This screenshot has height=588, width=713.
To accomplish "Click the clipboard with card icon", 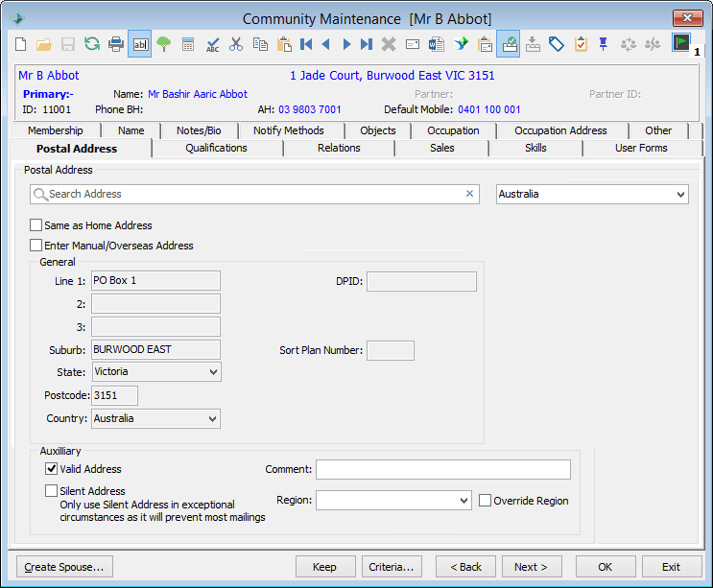I will click(x=486, y=44).
